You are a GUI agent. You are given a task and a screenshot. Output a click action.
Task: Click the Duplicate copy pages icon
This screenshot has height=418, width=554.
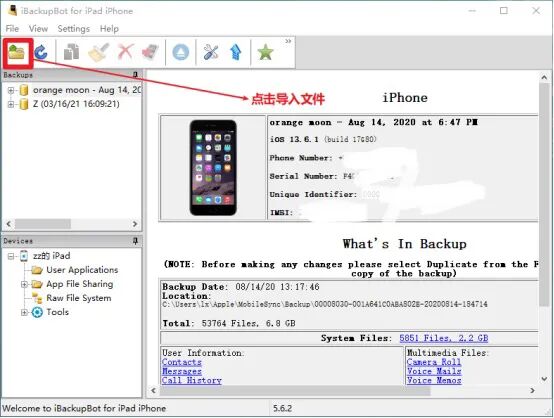click(x=71, y=52)
